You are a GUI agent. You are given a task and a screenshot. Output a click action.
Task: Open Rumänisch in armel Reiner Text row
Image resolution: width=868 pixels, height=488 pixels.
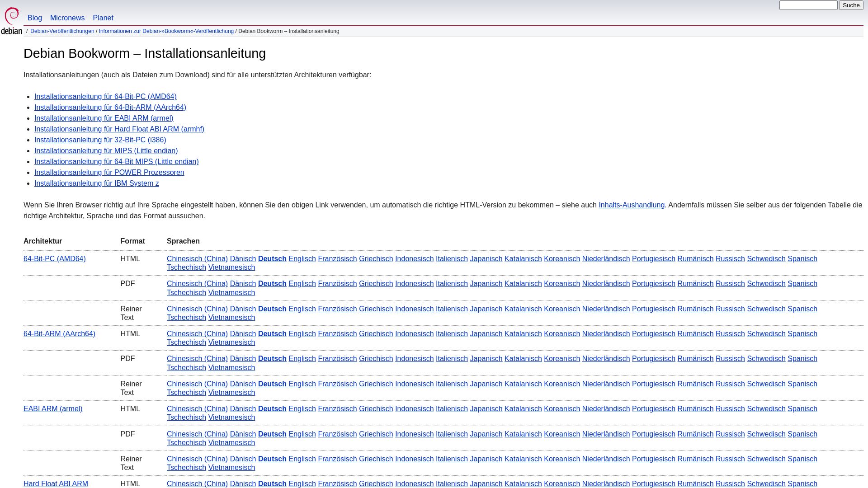click(695, 459)
